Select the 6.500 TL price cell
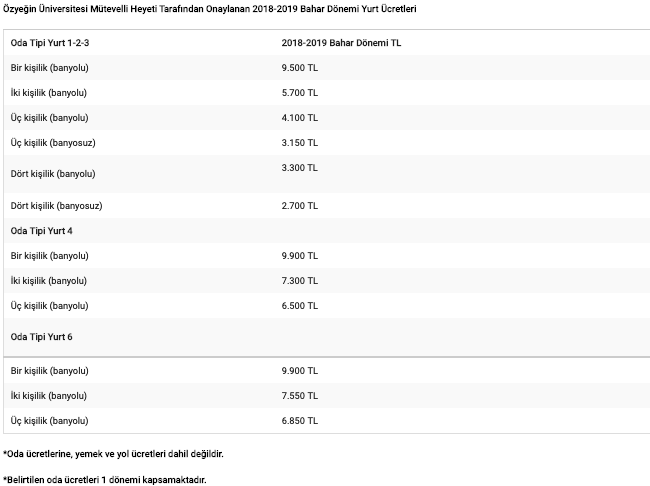The height and width of the screenshot is (486, 650). pyautogui.click(x=300, y=306)
